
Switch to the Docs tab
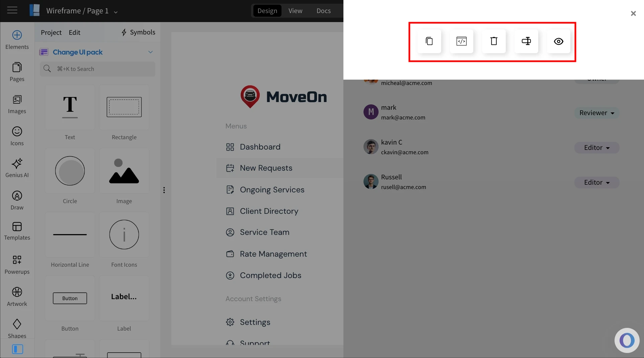pyautogui.click(x=323, y=10)
